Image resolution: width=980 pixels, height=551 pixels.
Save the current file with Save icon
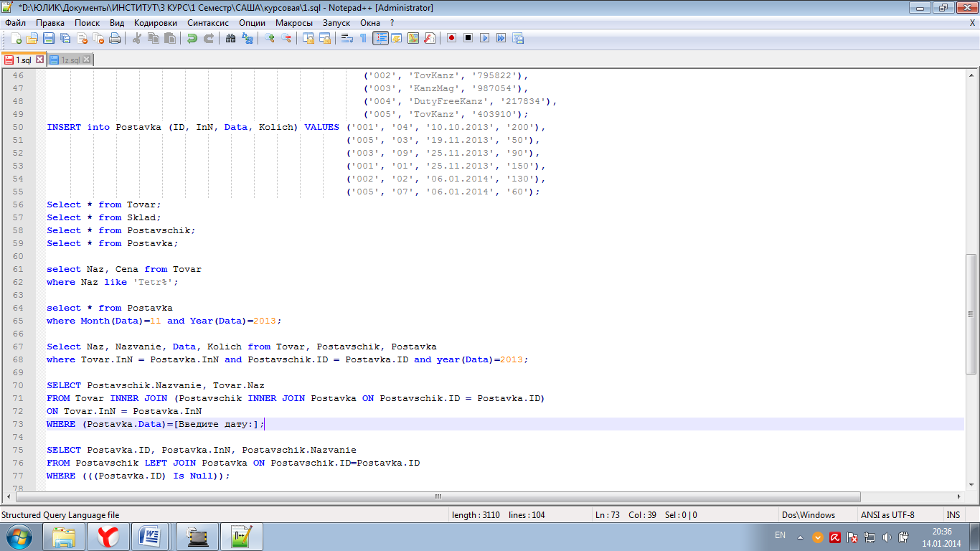(x=49, y=38)
